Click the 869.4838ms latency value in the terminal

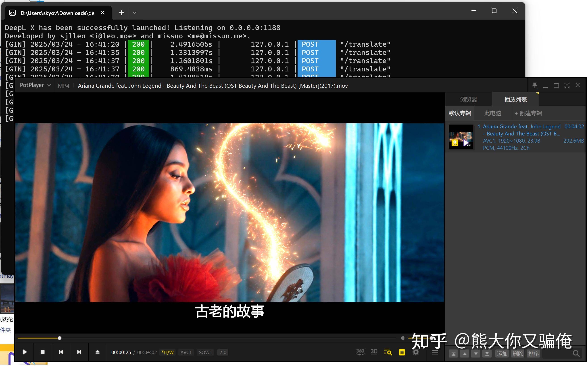[191, 69]
